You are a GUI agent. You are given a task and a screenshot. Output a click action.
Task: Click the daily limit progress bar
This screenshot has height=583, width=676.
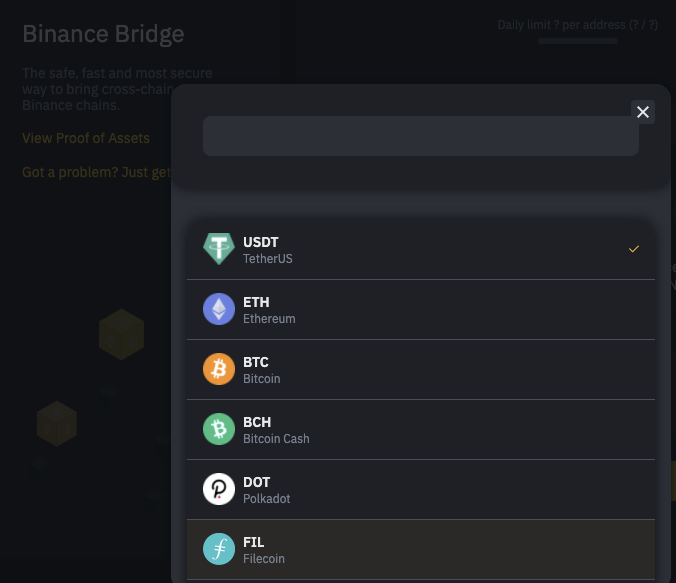coord(578,41)
